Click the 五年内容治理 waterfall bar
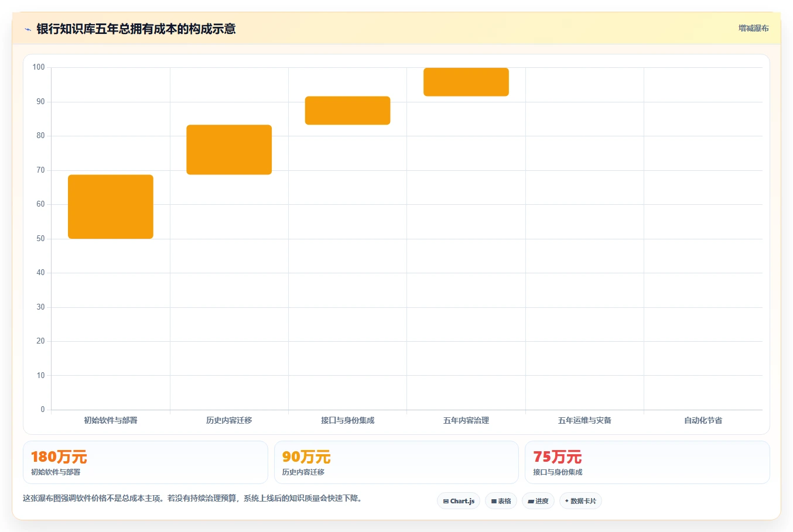 point(466,82)
